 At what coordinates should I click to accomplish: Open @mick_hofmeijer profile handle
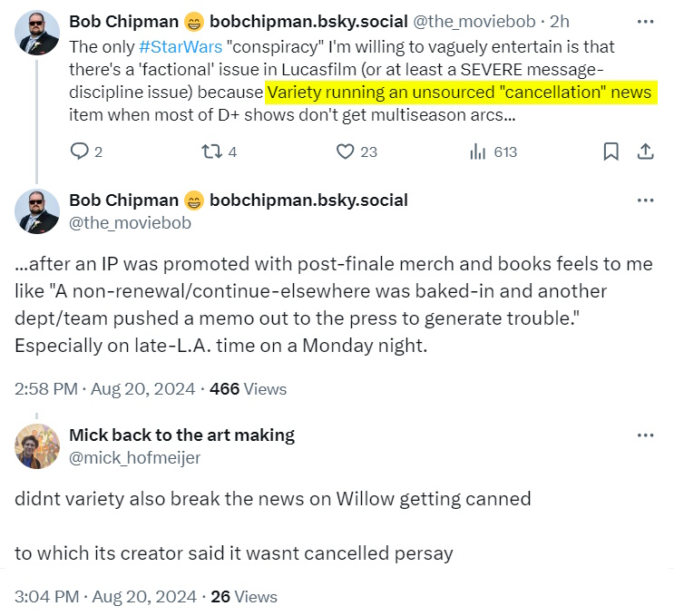tap(135, 457)
